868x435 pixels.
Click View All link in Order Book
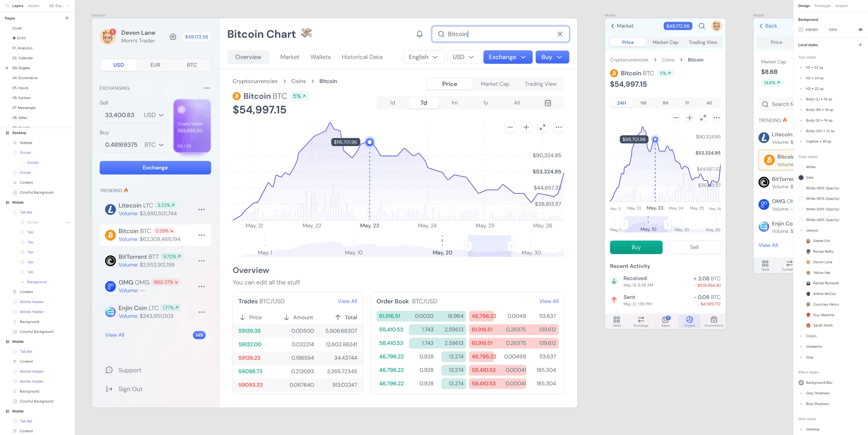coord(548,301)
